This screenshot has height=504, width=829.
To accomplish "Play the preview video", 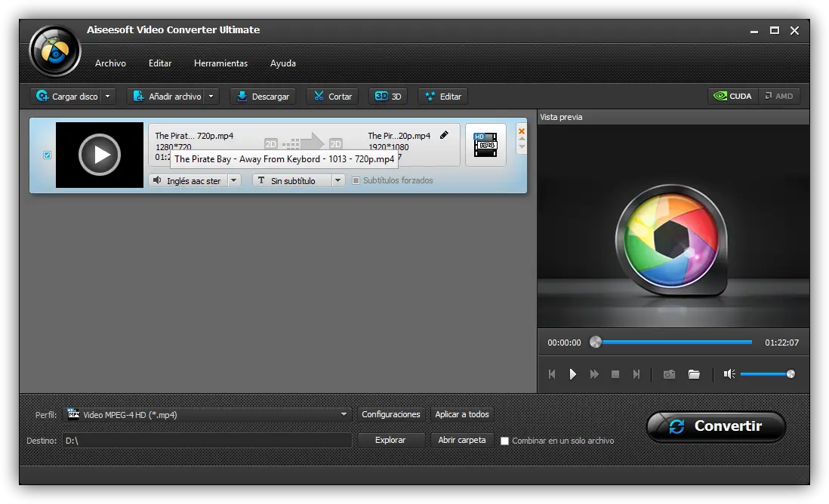I will (572, 374).
